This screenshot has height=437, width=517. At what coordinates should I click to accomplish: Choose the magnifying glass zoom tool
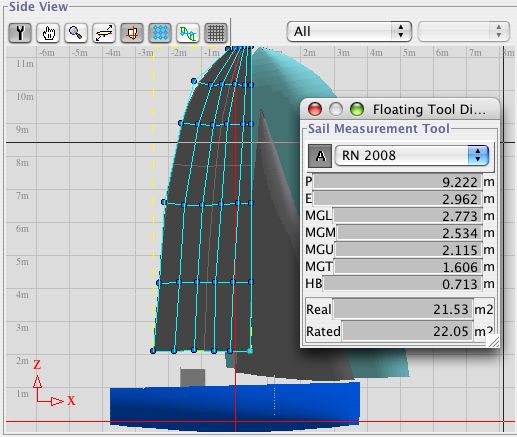click(76, 33)
